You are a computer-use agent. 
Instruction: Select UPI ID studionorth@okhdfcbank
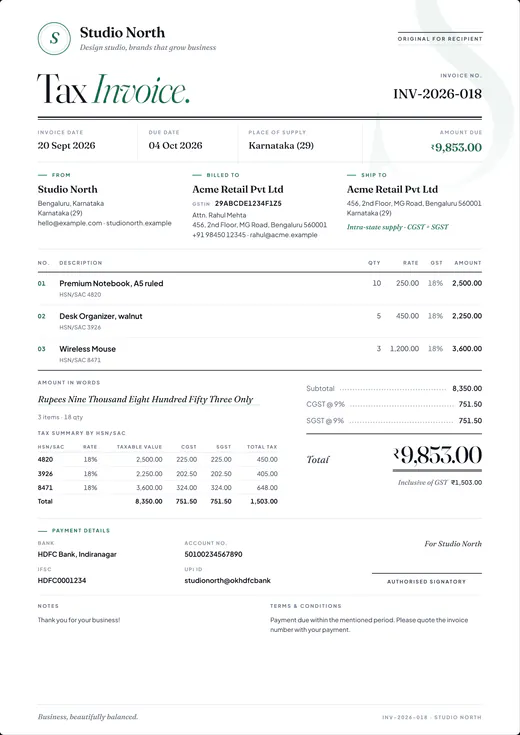pos(227,581)
